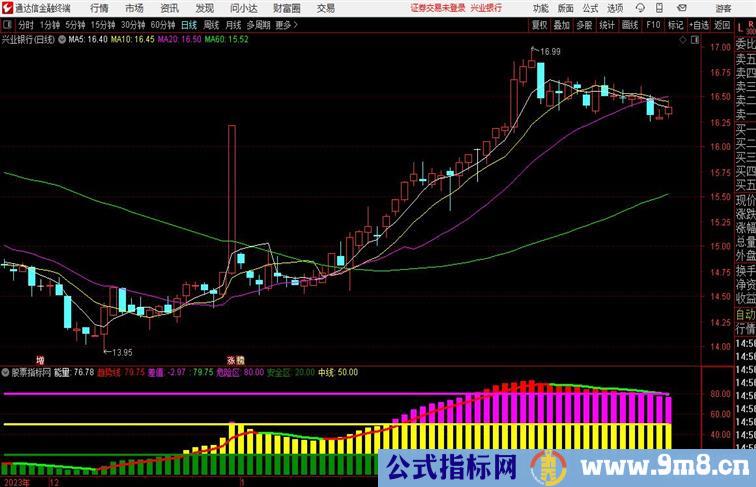The image size is (756, 487).
Task: Open the 公式 menu
Action: click(590, 8)
